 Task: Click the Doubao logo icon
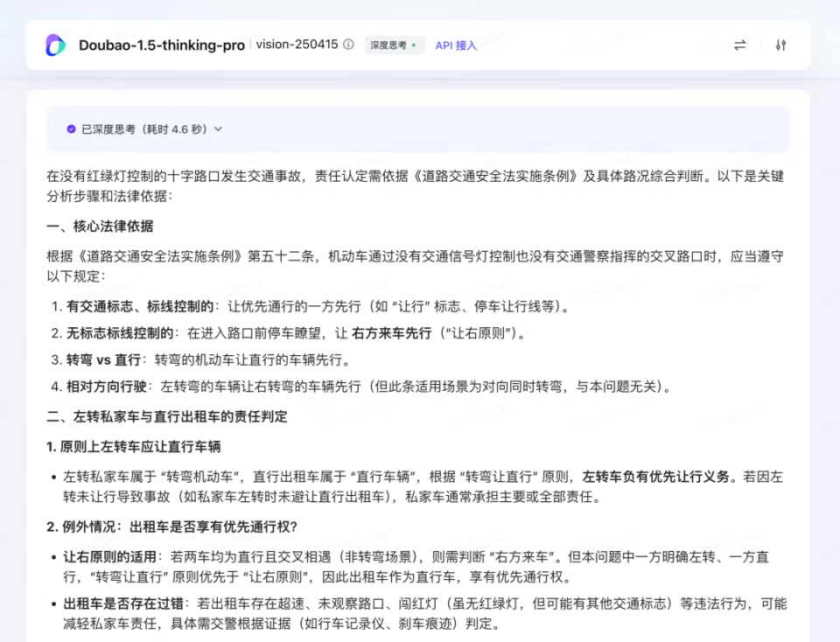click(x=55, y=45)
